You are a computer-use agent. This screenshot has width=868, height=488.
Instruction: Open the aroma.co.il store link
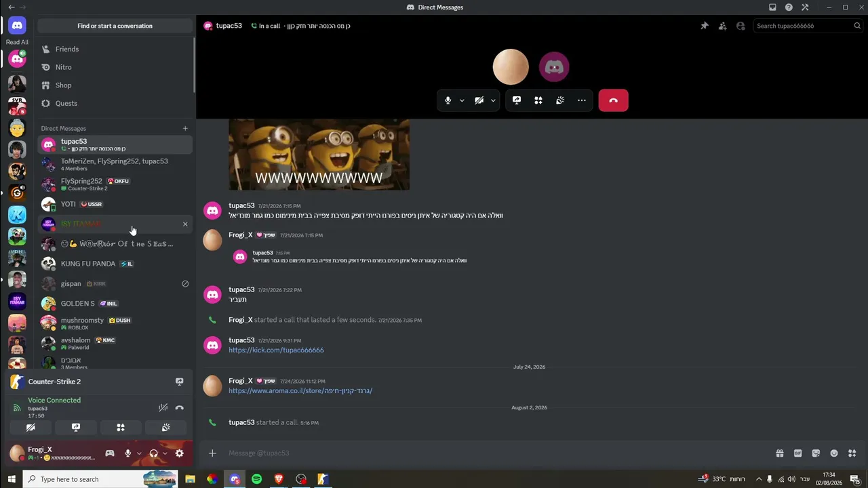click(x=300, y=390)
